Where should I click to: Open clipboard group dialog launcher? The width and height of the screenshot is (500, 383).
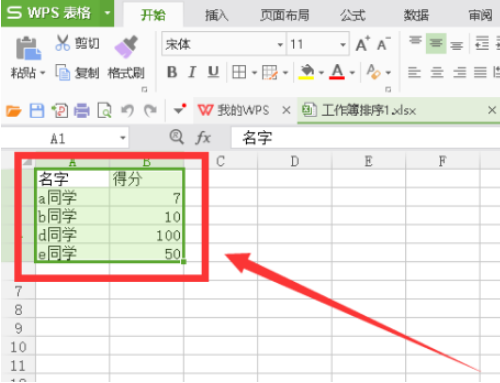pyautogui.click(x=144, y=89)
